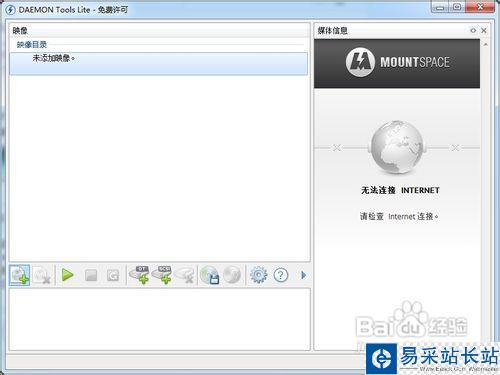Click the '映像目录' catalog heading
500x375 pixels.
(x=32, y=44)
